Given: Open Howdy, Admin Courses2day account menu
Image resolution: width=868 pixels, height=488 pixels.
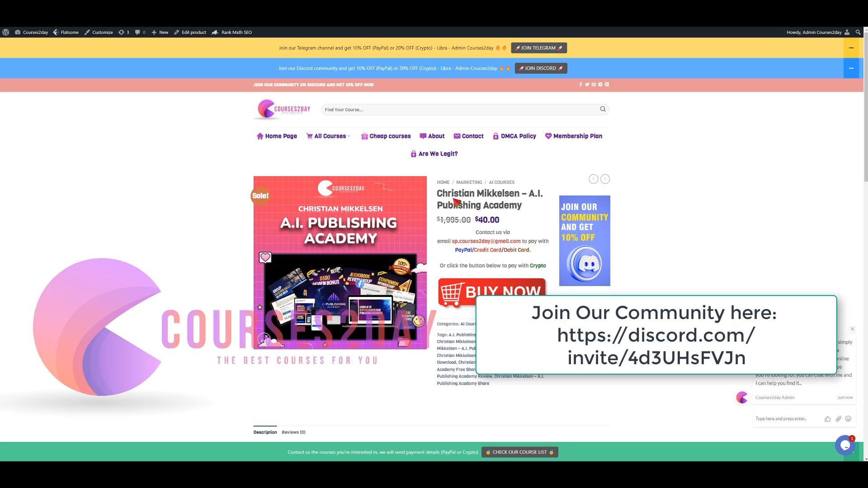Looking at the screenshot, I should (x=818, y=32).
